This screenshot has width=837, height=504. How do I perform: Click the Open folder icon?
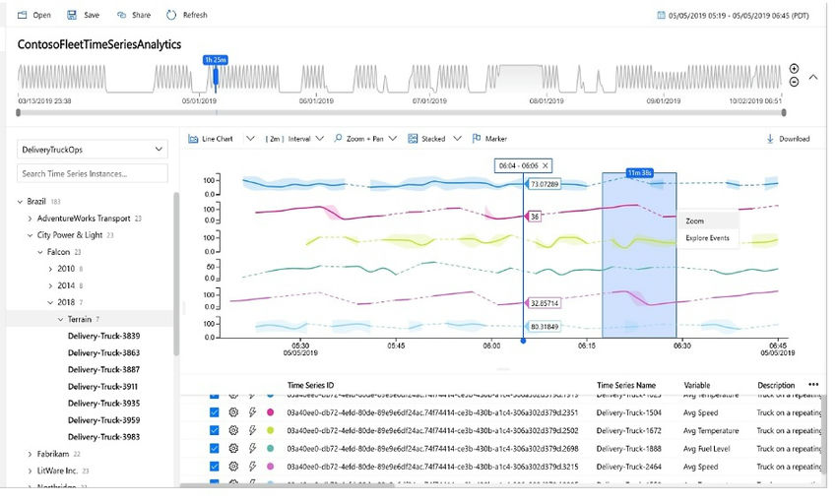pyautogui.click(x=25, y=16)
